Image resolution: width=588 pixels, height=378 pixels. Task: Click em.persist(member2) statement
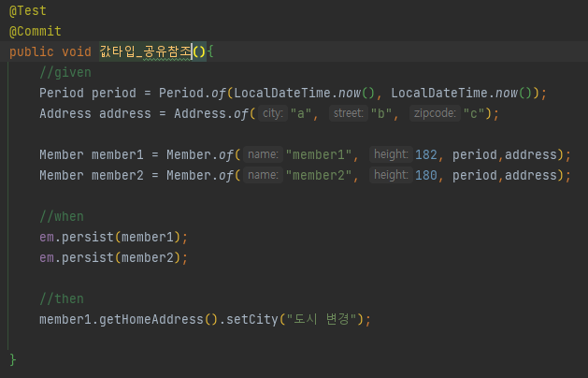click(113, 258)
